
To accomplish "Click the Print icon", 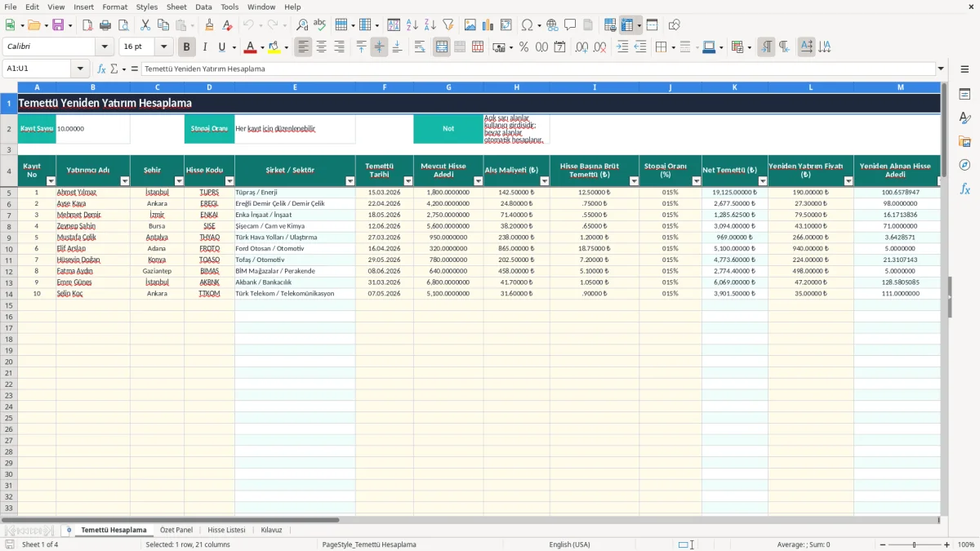I will (105, 25).
